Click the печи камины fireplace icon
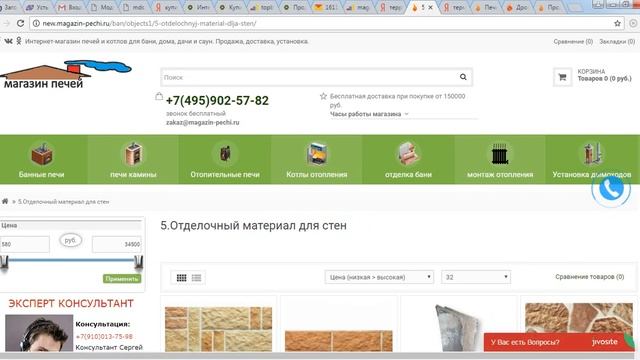 [133, 154]
